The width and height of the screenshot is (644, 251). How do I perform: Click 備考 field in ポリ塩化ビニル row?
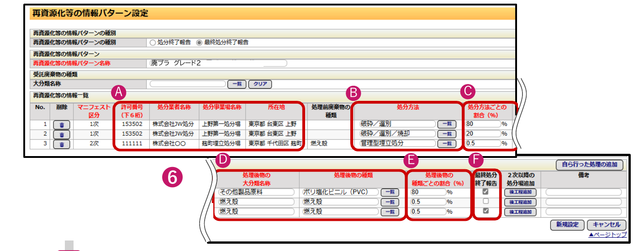click(x=584, y=192)
